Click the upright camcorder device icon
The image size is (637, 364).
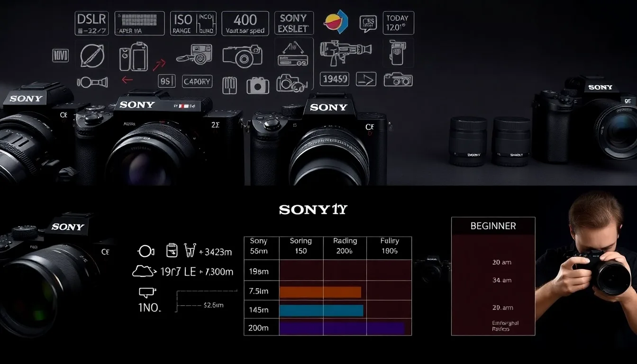pyautogui.click(x=398, y=52)
